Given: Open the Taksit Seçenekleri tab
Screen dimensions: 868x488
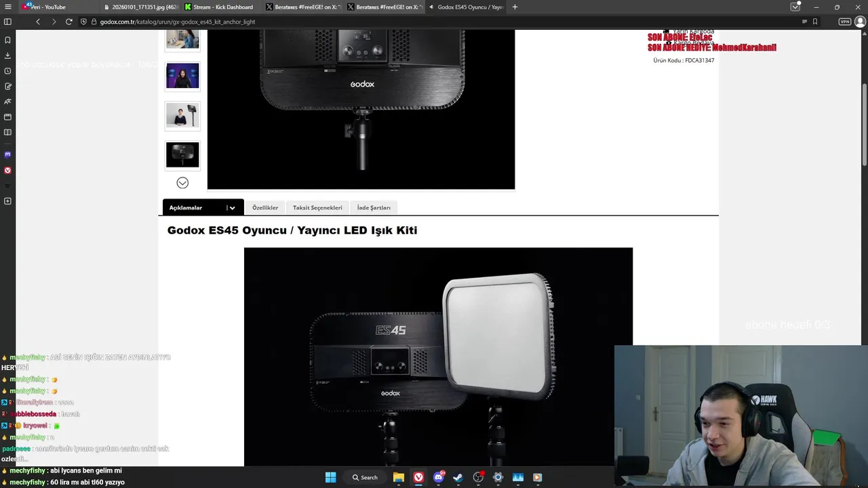Looking at the screenshot, I should 317,207.
